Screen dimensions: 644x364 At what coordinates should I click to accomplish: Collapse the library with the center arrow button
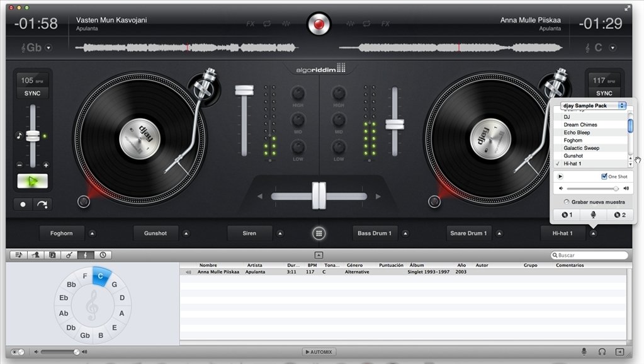[x=319, y=255]
